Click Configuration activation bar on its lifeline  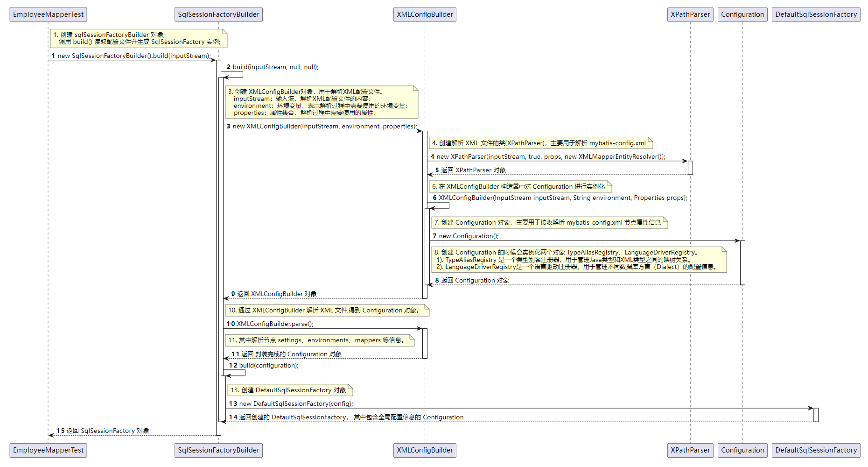[742, 262]
